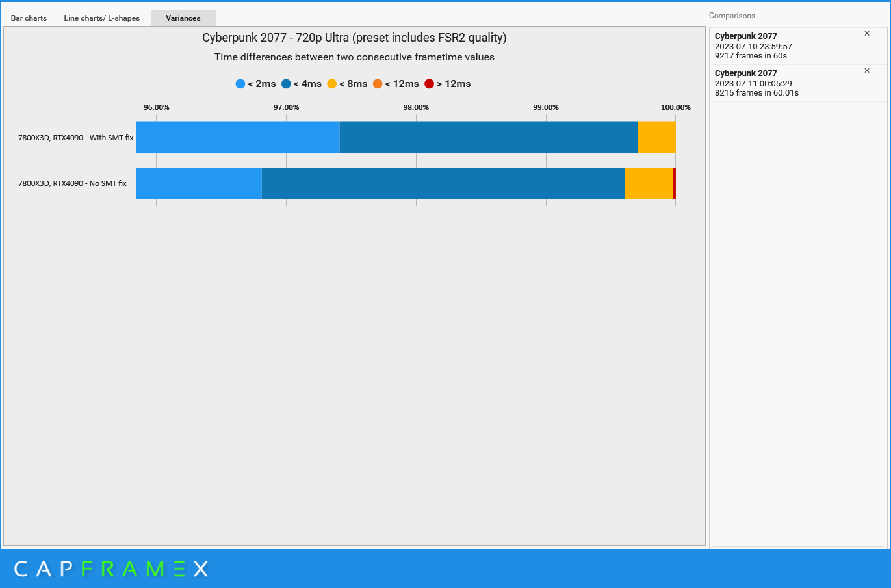The width and height of the screenshot is (891, 588).
Task: Select the 9217 frames in 60s record
Action: (x=798, y=46)
